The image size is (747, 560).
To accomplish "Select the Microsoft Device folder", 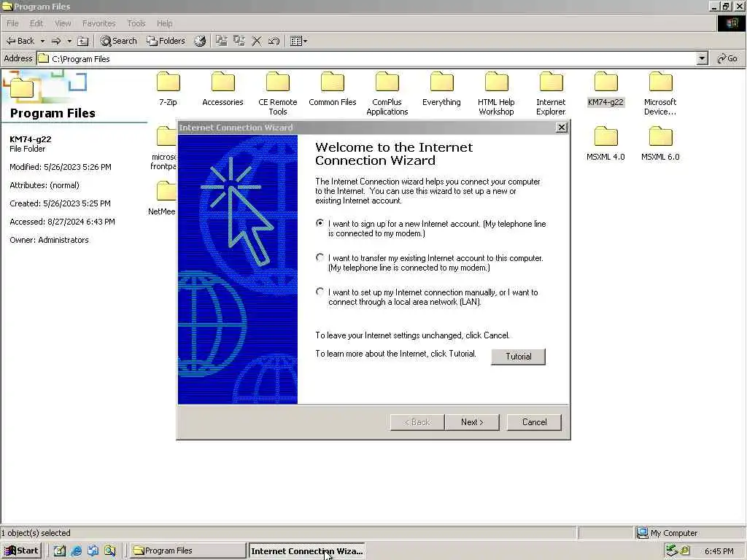I will [660, 93].
